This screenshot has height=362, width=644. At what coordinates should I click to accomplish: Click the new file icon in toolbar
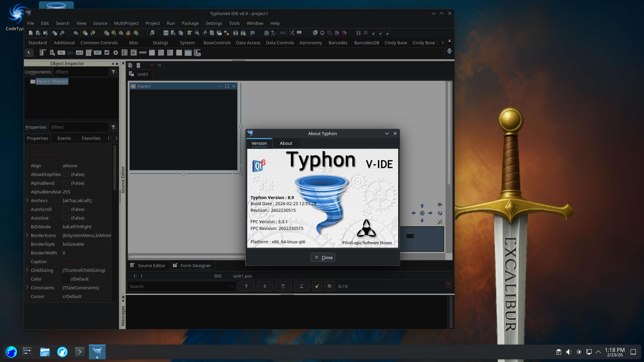(x=31, y=33)
